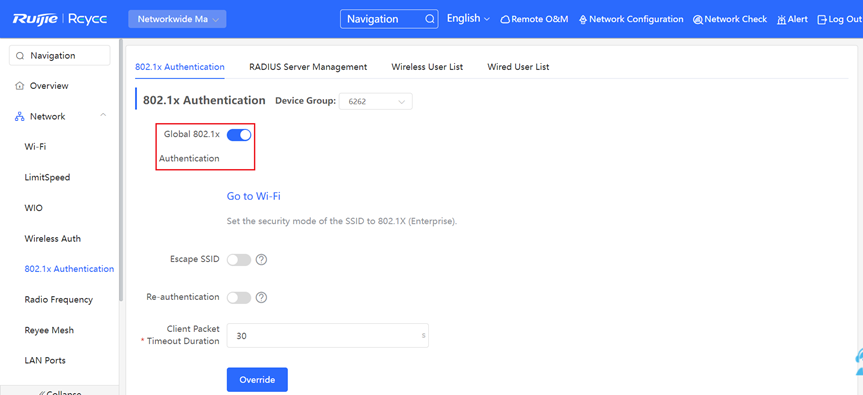Open the Device Group 6262 dropdown

(x=376, y=102)
